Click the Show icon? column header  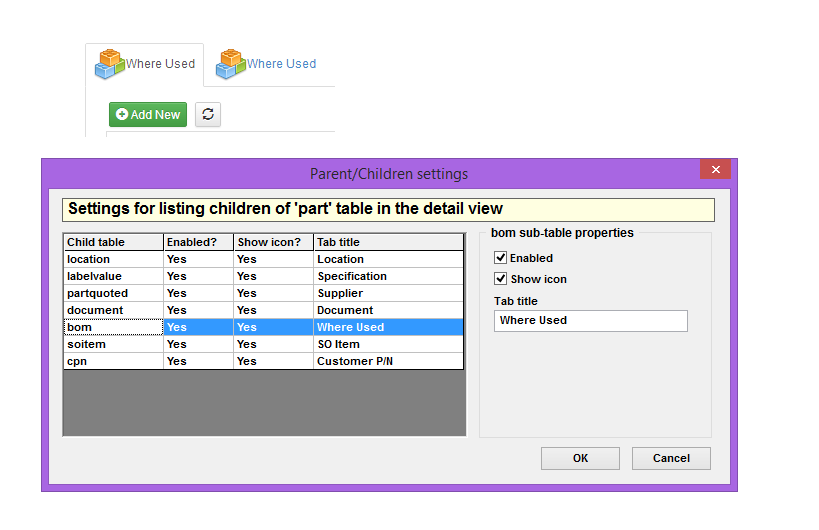coord(273,242)
